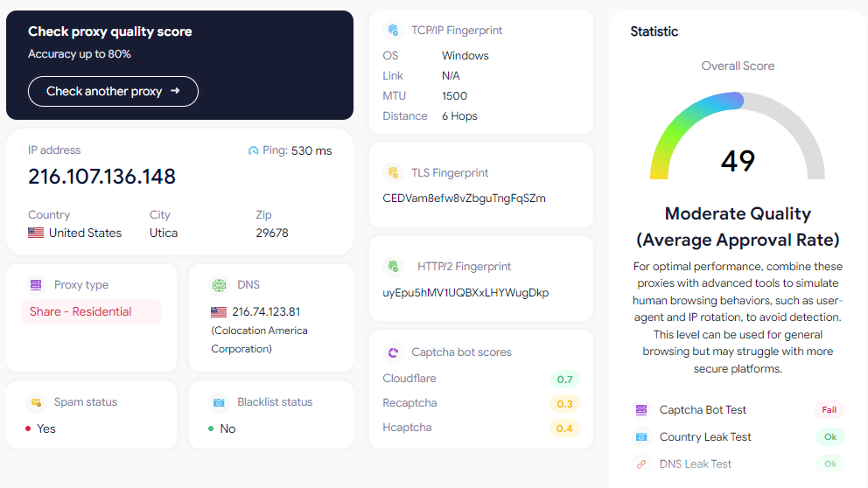Click the Cloudflare label in captcha scores
This screenshot has width=868, height=488.
(x=409, y=379)
